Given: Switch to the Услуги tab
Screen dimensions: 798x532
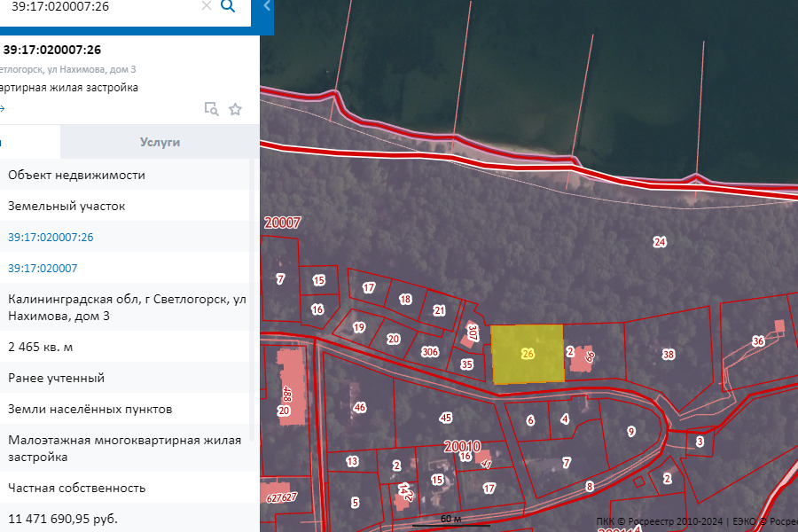Looking at the screenshot, I should 160,142.
